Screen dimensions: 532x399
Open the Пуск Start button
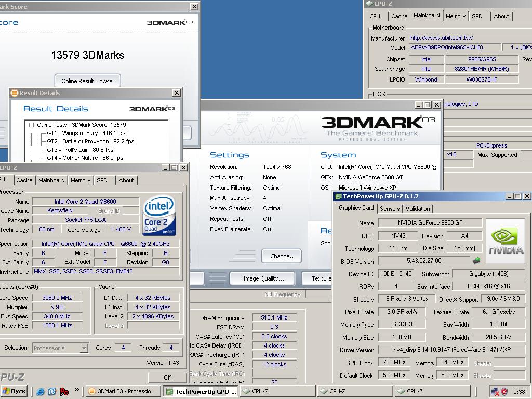pyautogui.click(x=14, y=392)
